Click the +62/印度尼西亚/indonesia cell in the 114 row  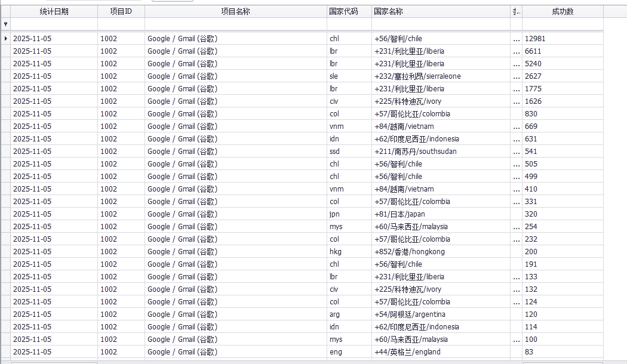[441, 327]
